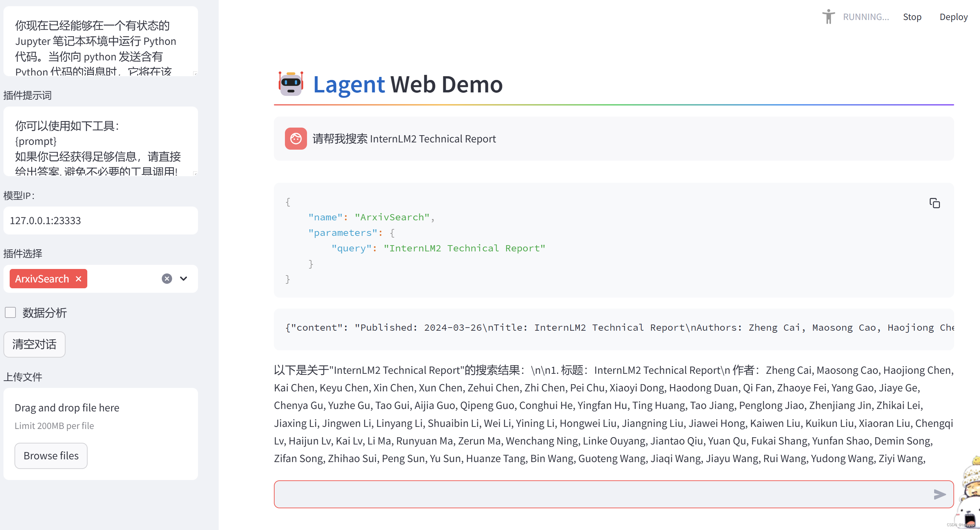Screen dimensions: 980x530
Task: Click the red user avatar icon
Action: pyautogui.click(x=296, y=138)
